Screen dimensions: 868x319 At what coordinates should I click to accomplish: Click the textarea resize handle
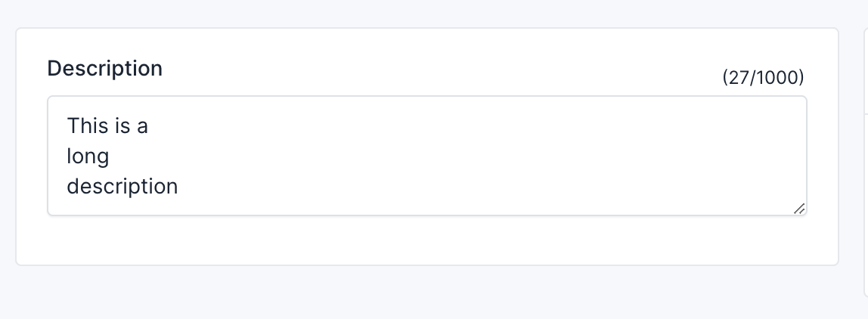coord(800,209)
